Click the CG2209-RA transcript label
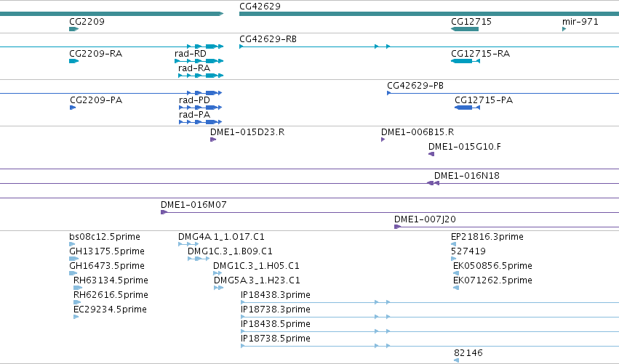This screenshot has width=619, height=364. pyautogui.click(x=95, y=54)
